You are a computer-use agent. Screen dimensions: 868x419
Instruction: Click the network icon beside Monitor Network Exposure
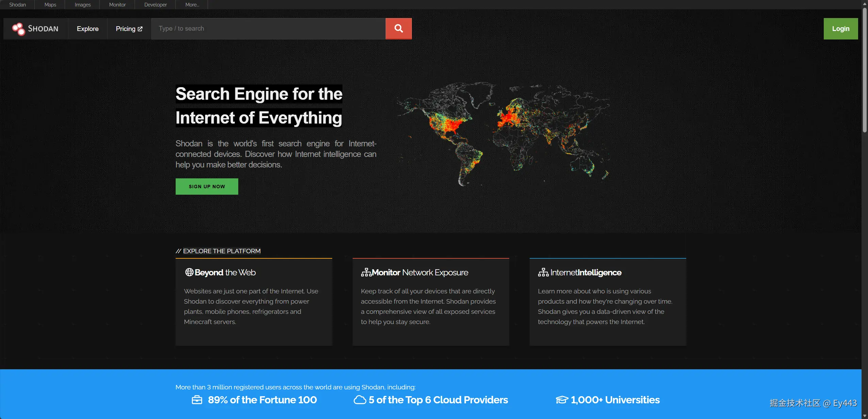click(x=366, y=272)
